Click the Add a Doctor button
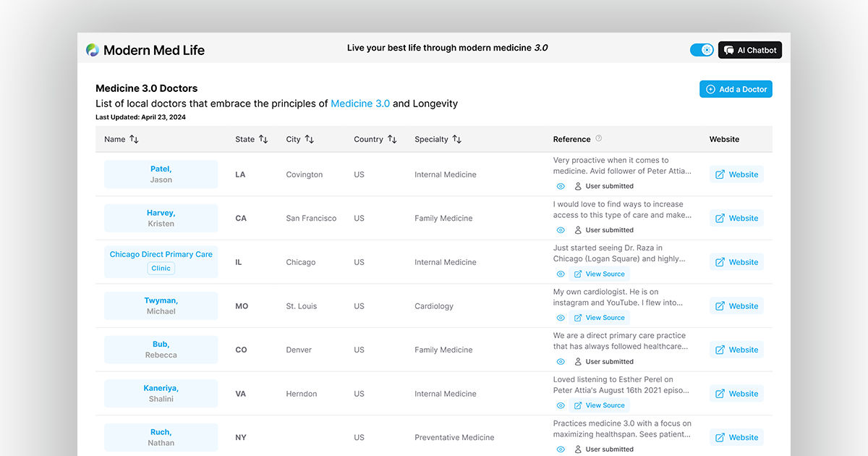The height and width of the screenshot is (456, 868). click(x=736, y=89)
